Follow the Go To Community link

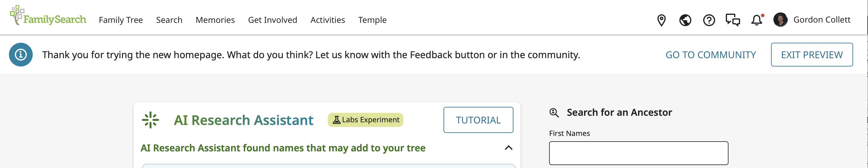click(710, 55)
